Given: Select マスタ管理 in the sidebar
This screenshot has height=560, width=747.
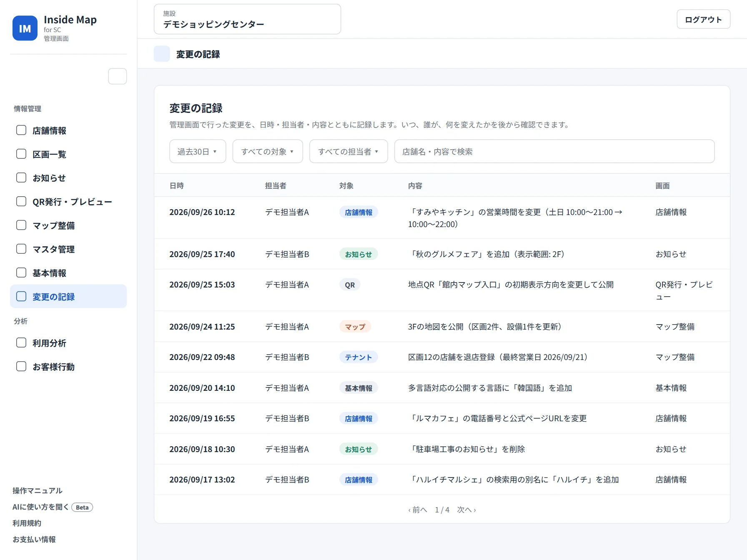Looking at the screenshot, I should [68, 249].
